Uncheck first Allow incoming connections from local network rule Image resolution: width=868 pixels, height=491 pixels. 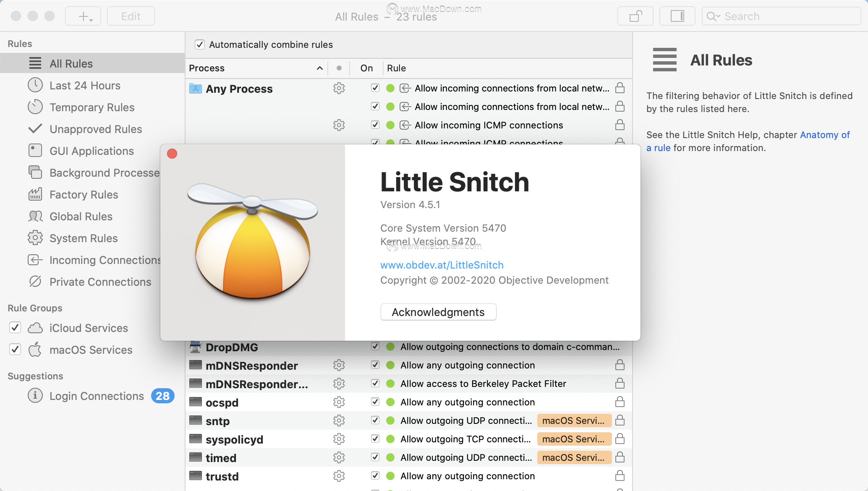pyautogui.click(x=375, y=88)
